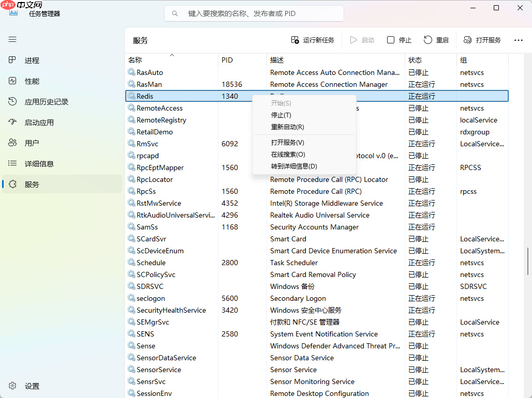Open the Processes pane
Image resolution: width=532 pixels, height=398 pixels.
tap(32, 60)
